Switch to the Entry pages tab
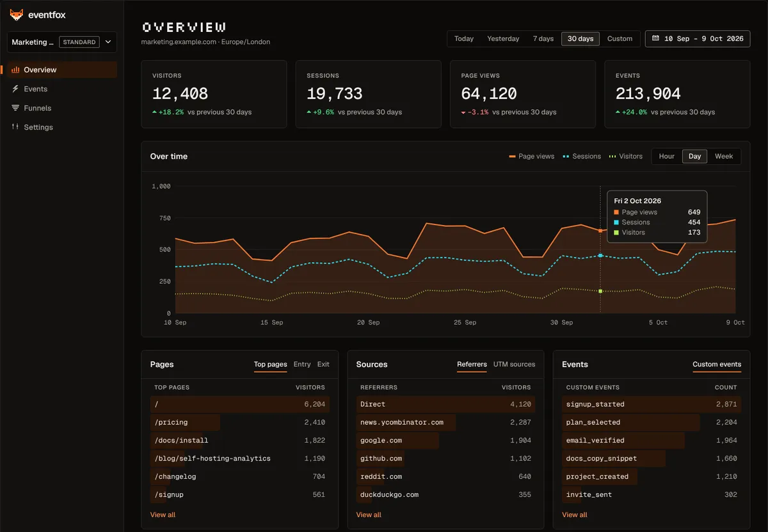768x532 pixels. pos(302,364)
